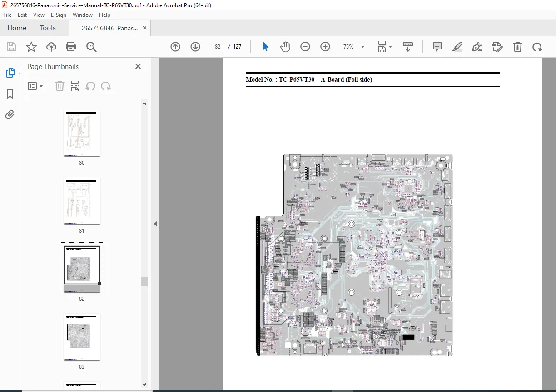The height and width of the screenshot is (392, 556).
Task: Zoom in with plus icon
Action: click(325, 47)
